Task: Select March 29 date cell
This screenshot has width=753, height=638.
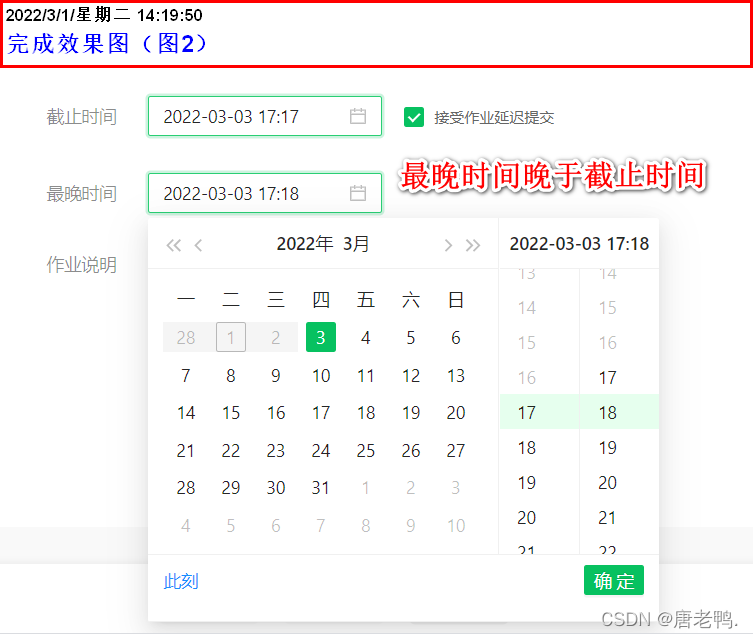Action: point(231,488)
